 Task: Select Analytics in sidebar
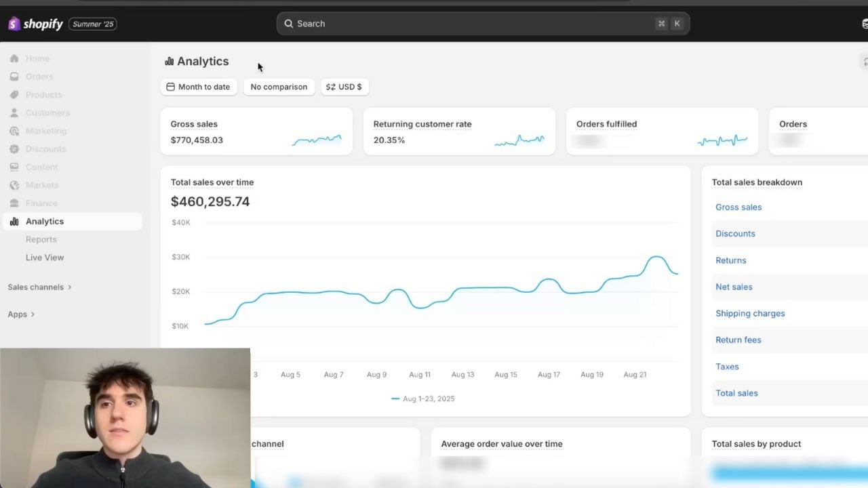coord(72,222)
